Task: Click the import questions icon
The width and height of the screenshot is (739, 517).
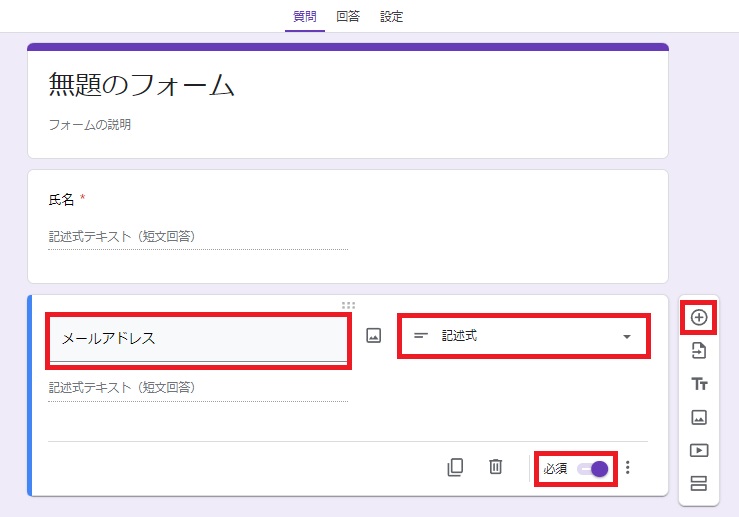Action: pyautogui.click(x=698, y=351)
